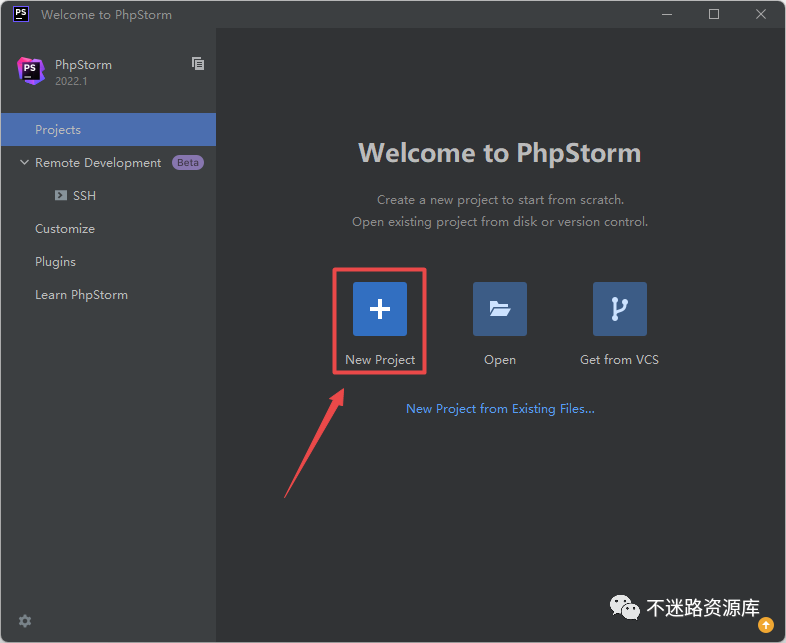Click the New Project label

coord(380,360)
